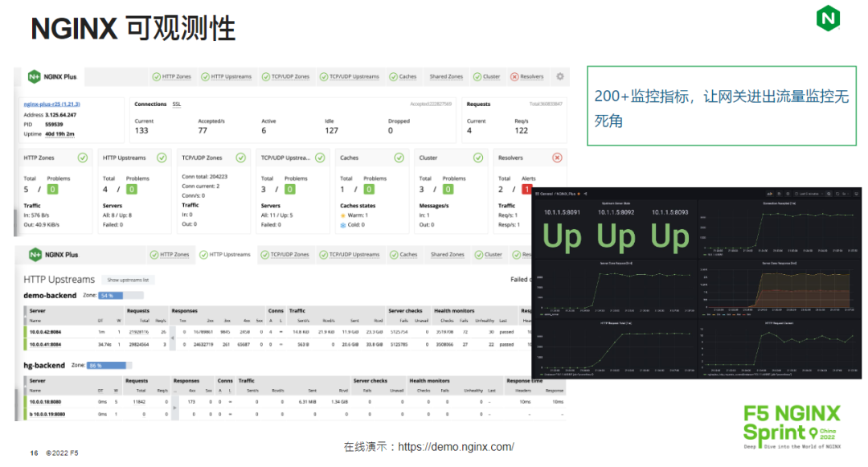Open the nginx-plus-r25 (1.21.3) link
This screenshot has width=868, height=467.
point(53,104)
